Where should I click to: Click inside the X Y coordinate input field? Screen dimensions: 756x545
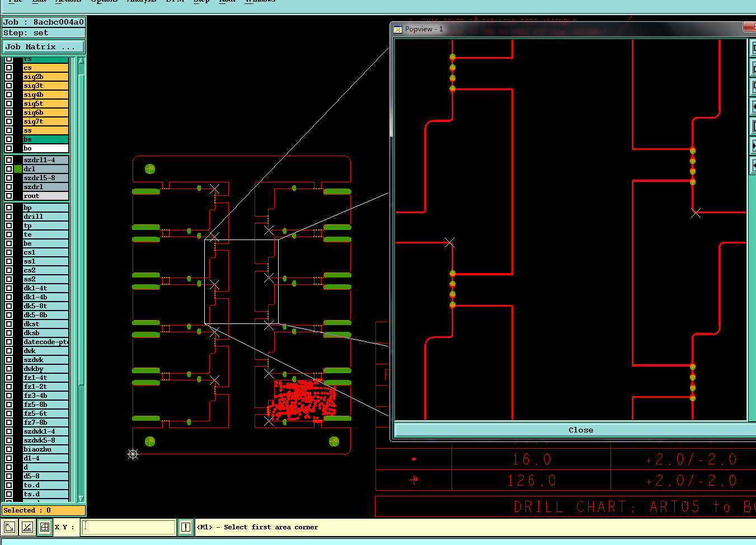(129, 527)
